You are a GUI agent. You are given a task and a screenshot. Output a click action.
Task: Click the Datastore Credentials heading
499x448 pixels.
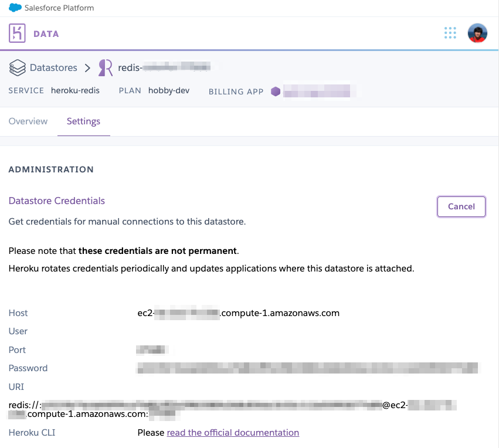(x=57, y=201)
